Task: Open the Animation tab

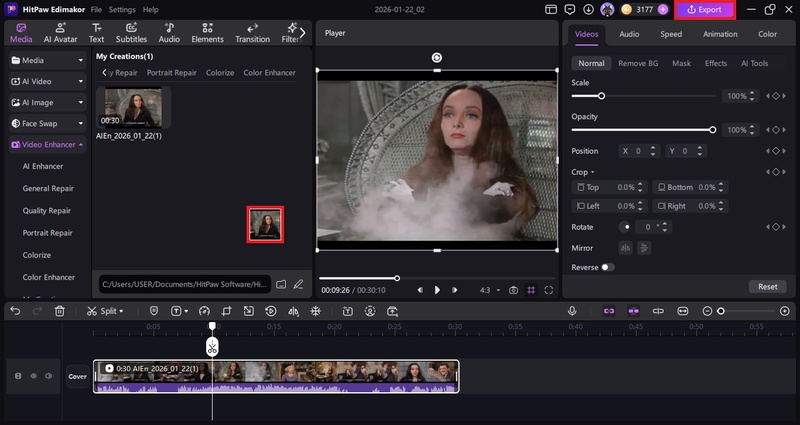Action: point(720,34)
